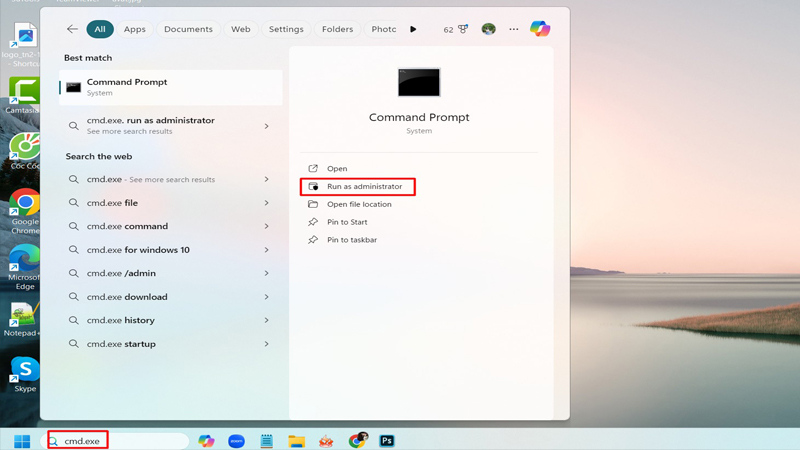This screenshot has width=800, height=450.
Task: Switch to the Apps filter tab
Action: coord(135,29)
